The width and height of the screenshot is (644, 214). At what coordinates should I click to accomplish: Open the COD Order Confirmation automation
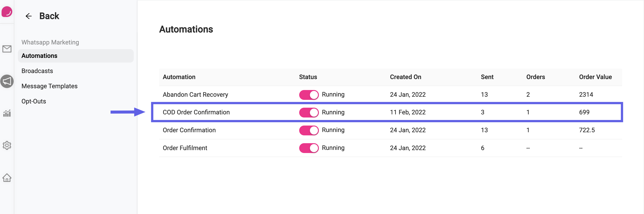pos(196,112)
